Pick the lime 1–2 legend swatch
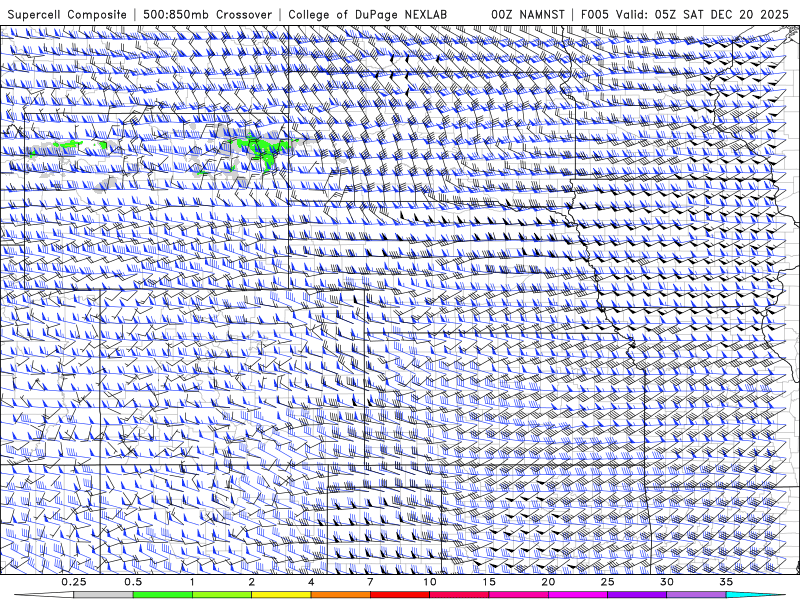The width and height of the screenshot is (800, 600). pos(221,595)
